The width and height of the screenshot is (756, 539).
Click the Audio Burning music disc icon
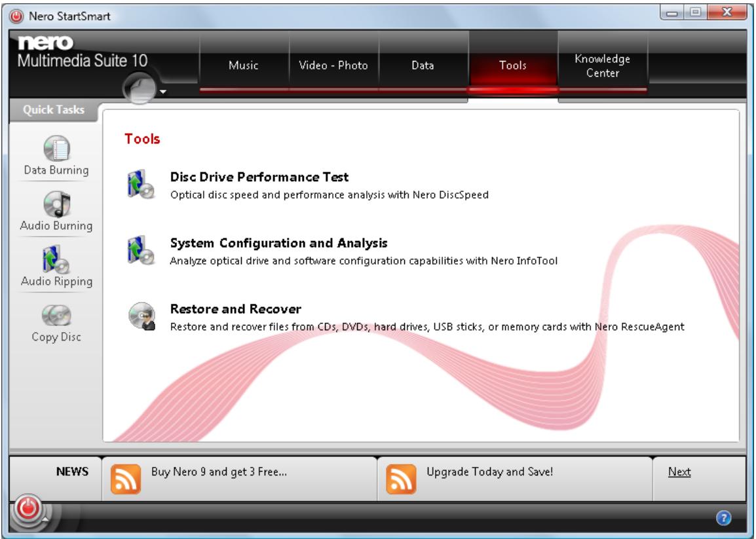click(x=57, y=204)
